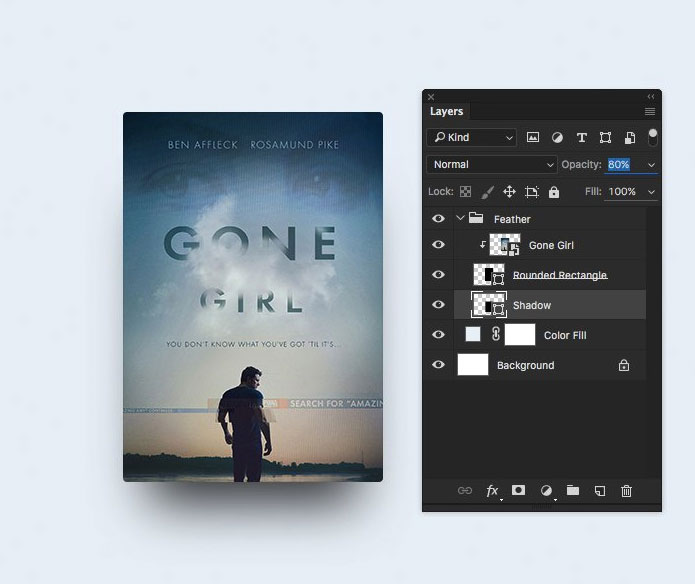695x584 pixels.
Task: Create new fill or adjustment layer
Action: pyautogui.click(x=546, y=491)
